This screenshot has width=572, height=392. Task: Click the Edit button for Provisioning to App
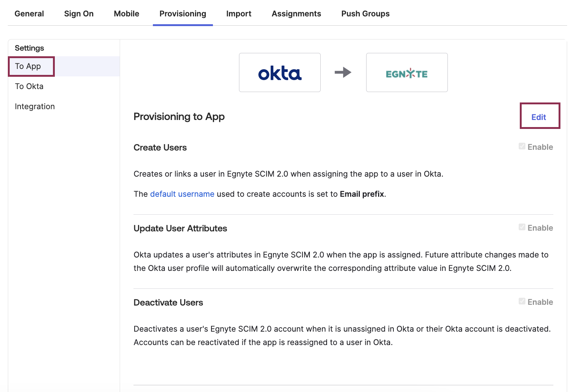coord(539,117)
